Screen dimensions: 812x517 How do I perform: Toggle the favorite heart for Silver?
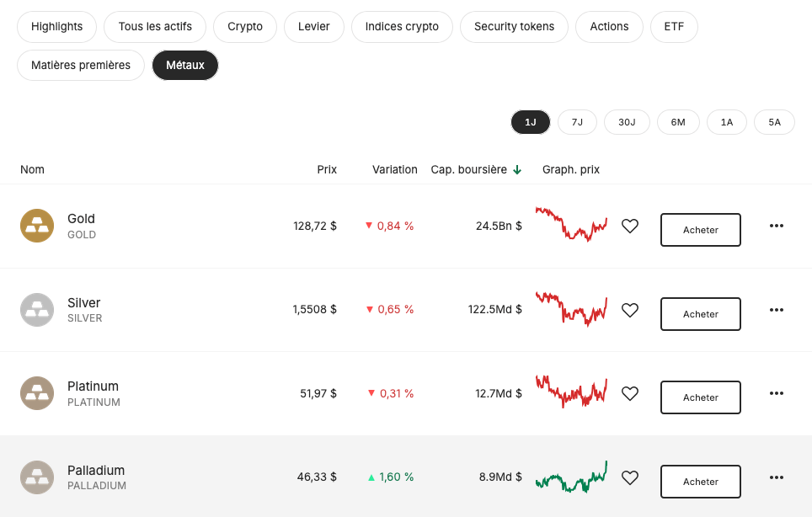click(630, 310)
